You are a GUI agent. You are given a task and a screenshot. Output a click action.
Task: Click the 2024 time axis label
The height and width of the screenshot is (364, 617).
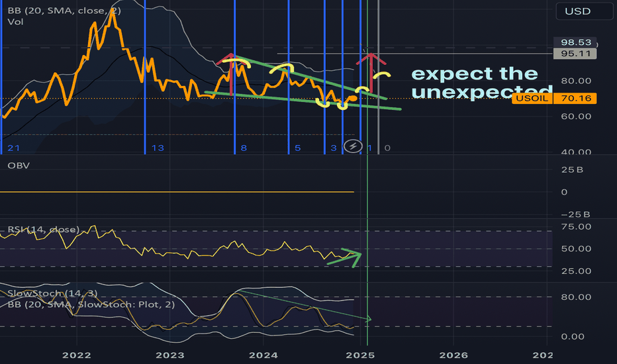pos(263,355)
